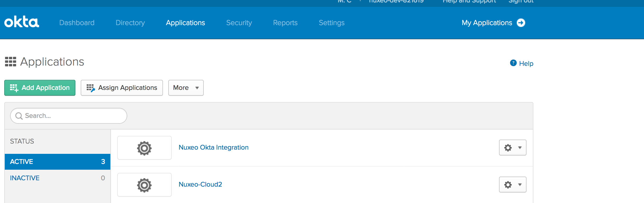
Task: Open the Directory menu
Action: (x=130, y=23)
